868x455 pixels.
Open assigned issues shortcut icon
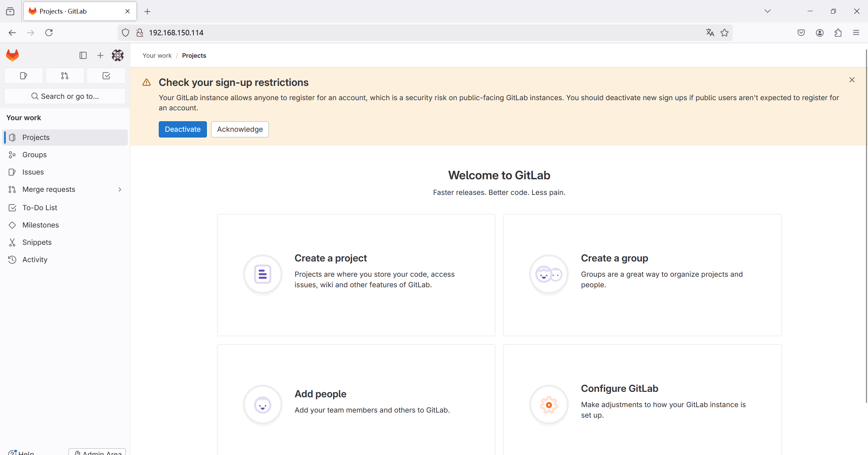(x=24, y=76)
